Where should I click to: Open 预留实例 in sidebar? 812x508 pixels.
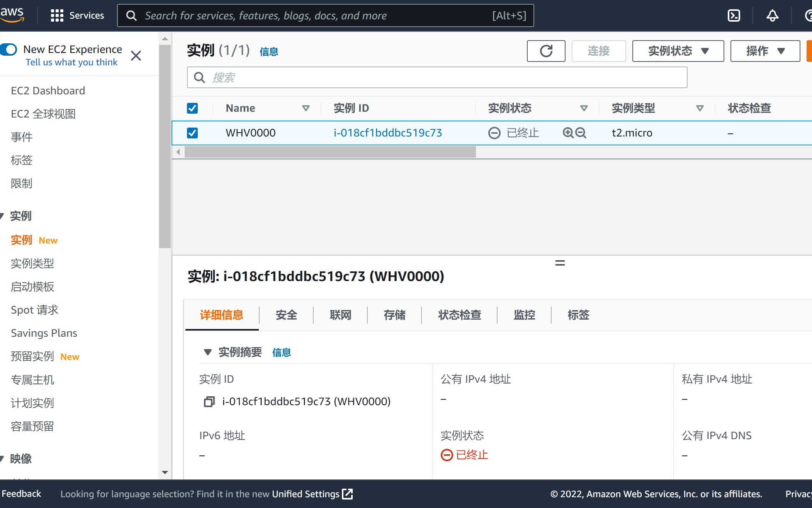pyautogui.click(x=32, y=356)
